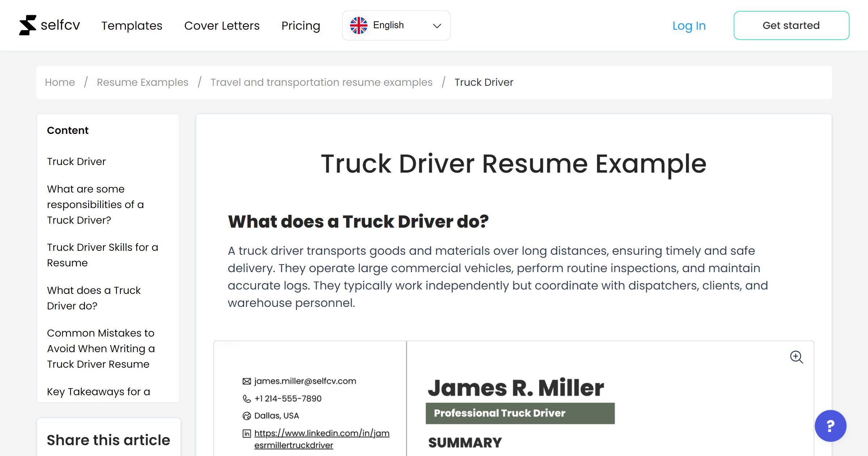The image size is (868, 456).
Task: Click the Get started button
Action: coord(791,25)
